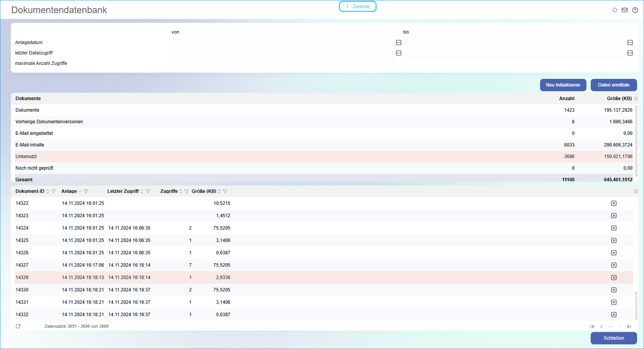This screenshot has width=644, height=349.
Task: Delete document 14322 using its X icon
Action: click(x=614, y=203)
